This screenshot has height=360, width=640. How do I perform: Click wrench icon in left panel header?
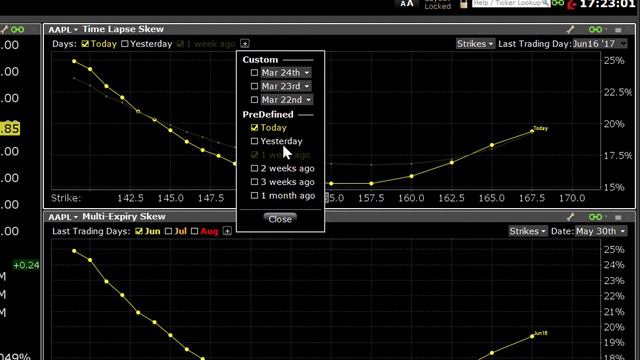4,29
